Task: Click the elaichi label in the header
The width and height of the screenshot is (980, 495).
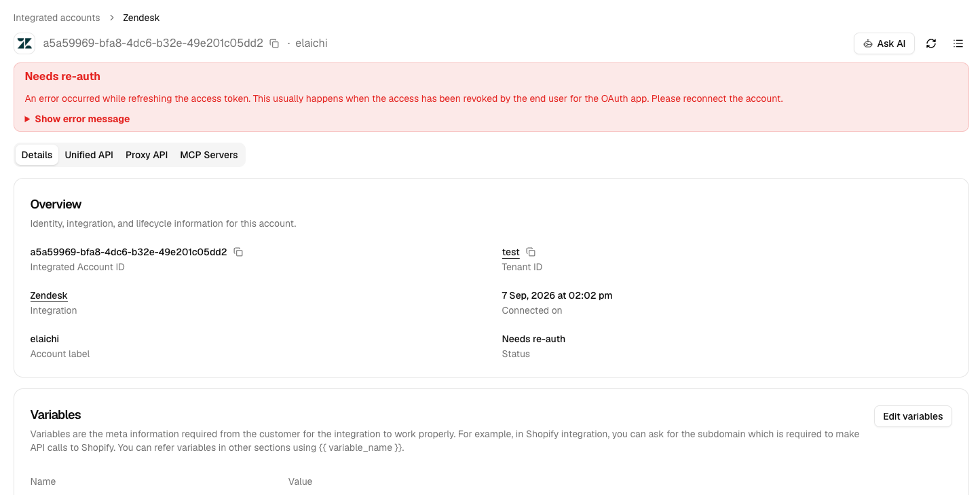Action: point(312,43)
